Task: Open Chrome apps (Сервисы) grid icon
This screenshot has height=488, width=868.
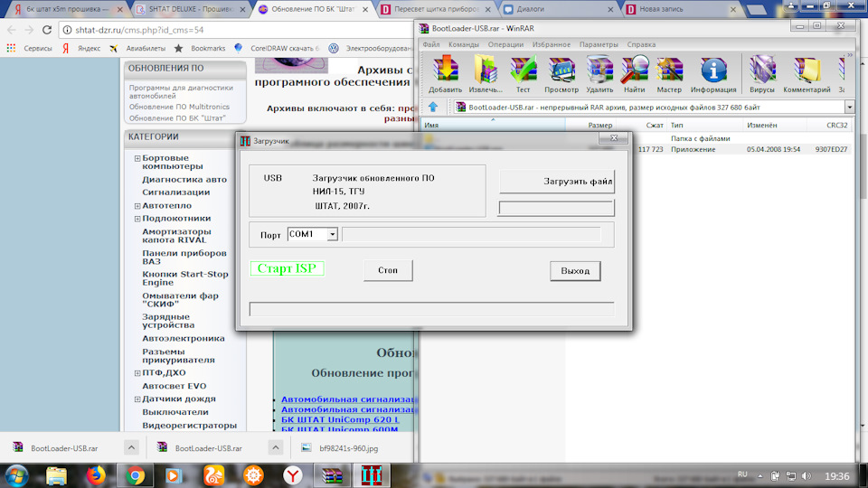Action: 11,48
